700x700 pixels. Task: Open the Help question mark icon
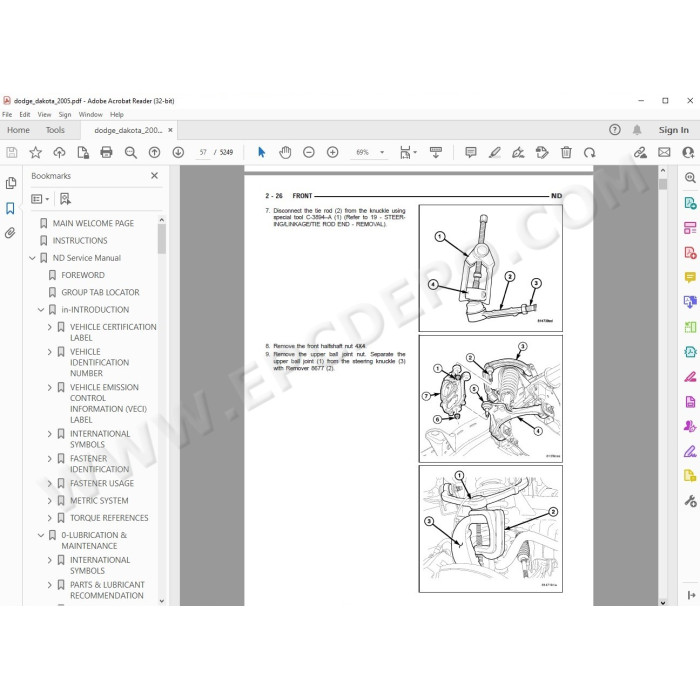pos(615,130)
